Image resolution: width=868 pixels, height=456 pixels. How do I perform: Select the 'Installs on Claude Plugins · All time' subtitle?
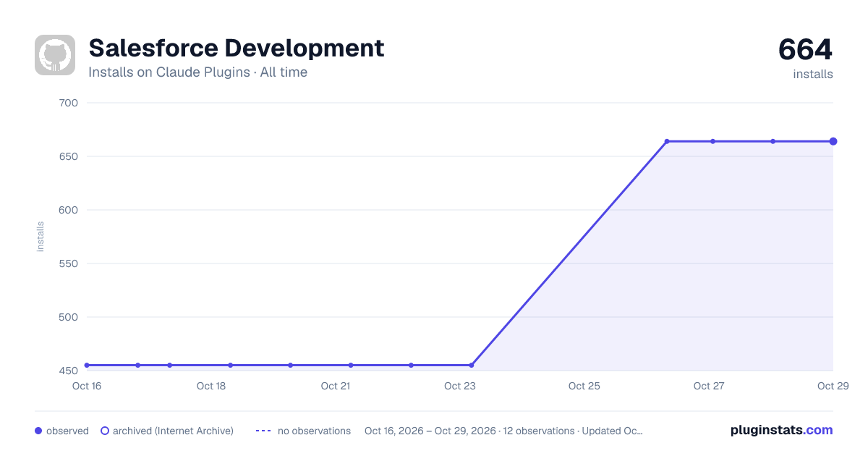pos(197,72)
